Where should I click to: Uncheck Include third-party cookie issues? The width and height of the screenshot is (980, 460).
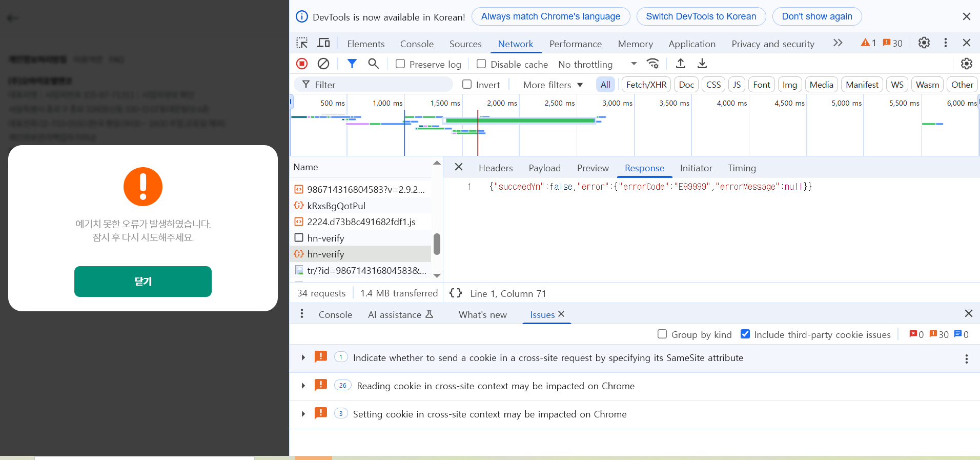[745, 334]
